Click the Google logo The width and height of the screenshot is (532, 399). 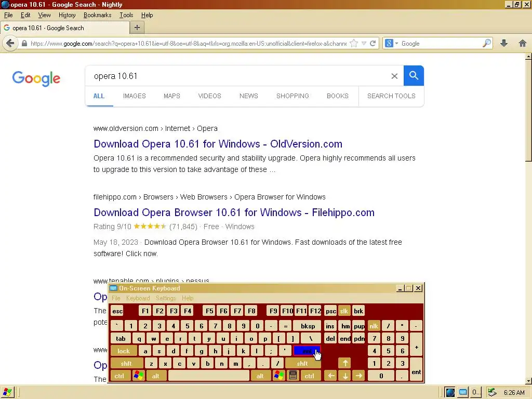[x=36, y=79]
